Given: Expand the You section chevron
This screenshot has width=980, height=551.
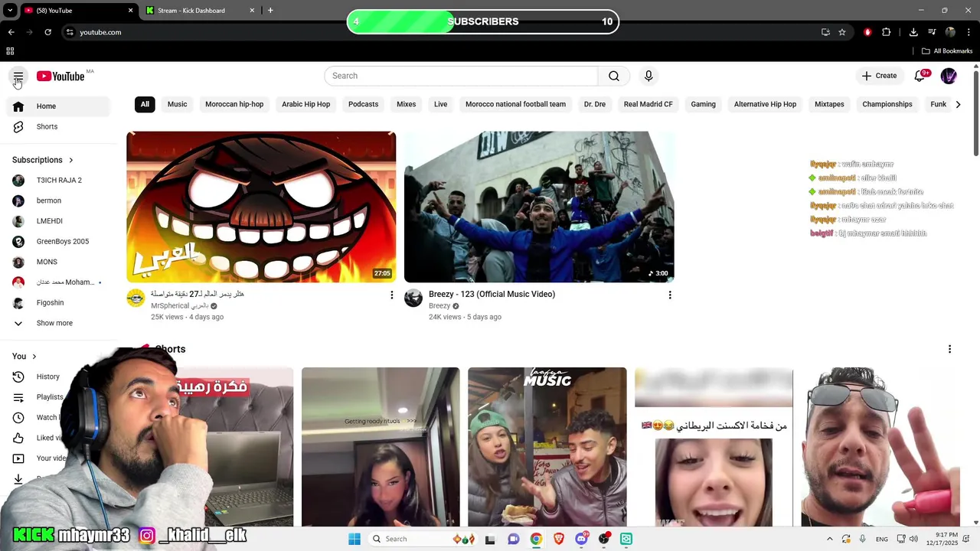Looking at the screenshot, I should coord(34,357).
